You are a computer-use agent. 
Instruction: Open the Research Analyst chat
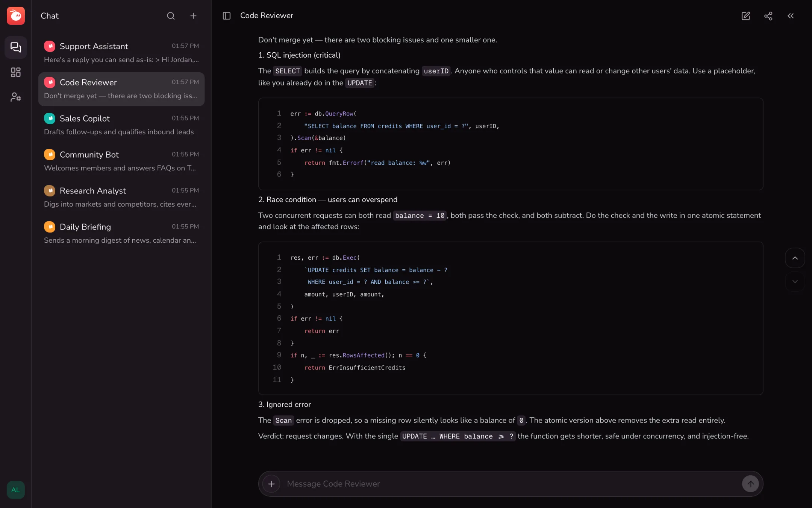pyautogui.click(x=121, y=197)
